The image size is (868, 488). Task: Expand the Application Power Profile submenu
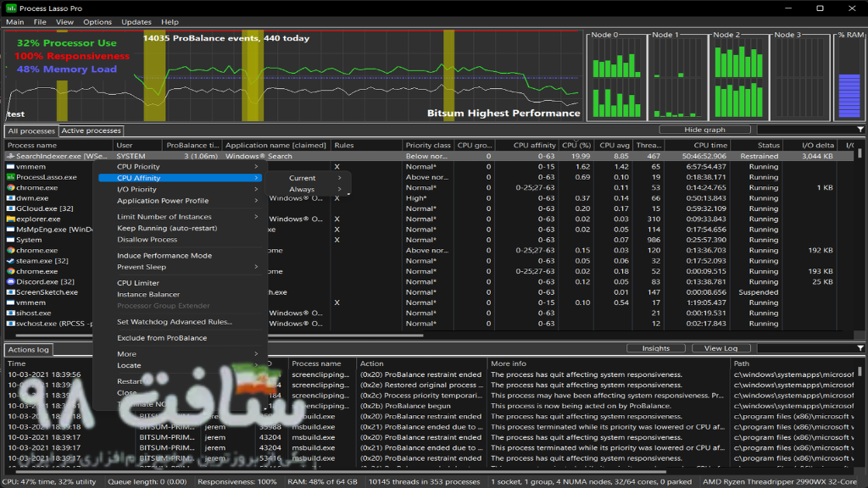click(x=256, y=201)
